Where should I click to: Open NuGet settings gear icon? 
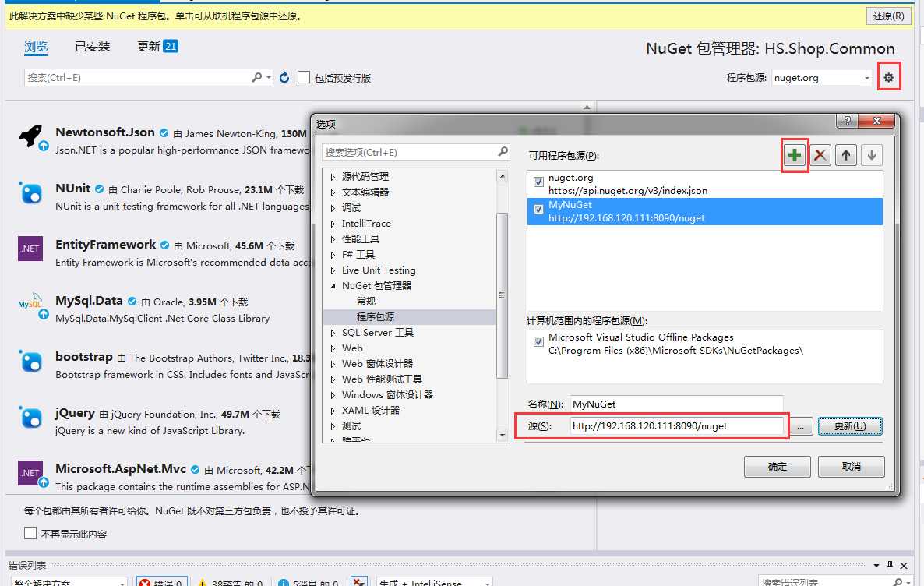click(889, 77)
